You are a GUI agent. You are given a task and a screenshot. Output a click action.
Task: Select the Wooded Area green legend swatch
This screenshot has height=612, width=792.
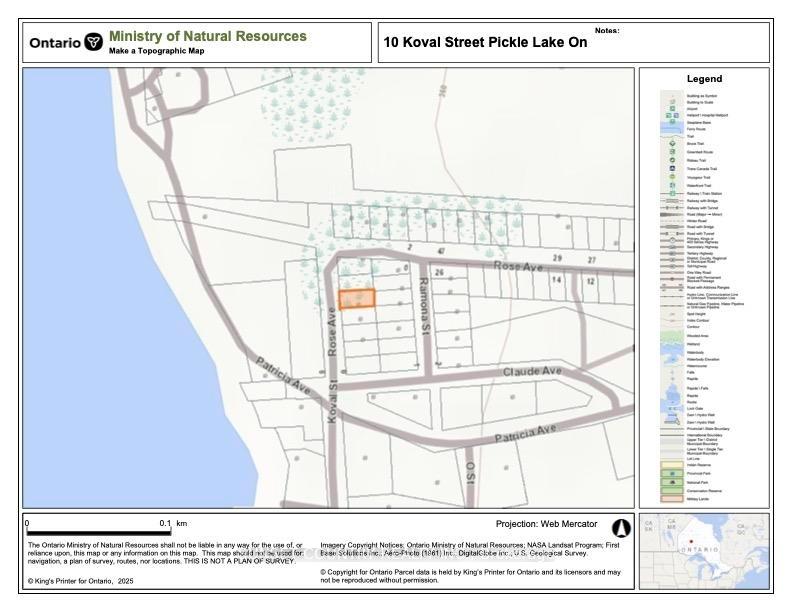(x=672, y=336)
